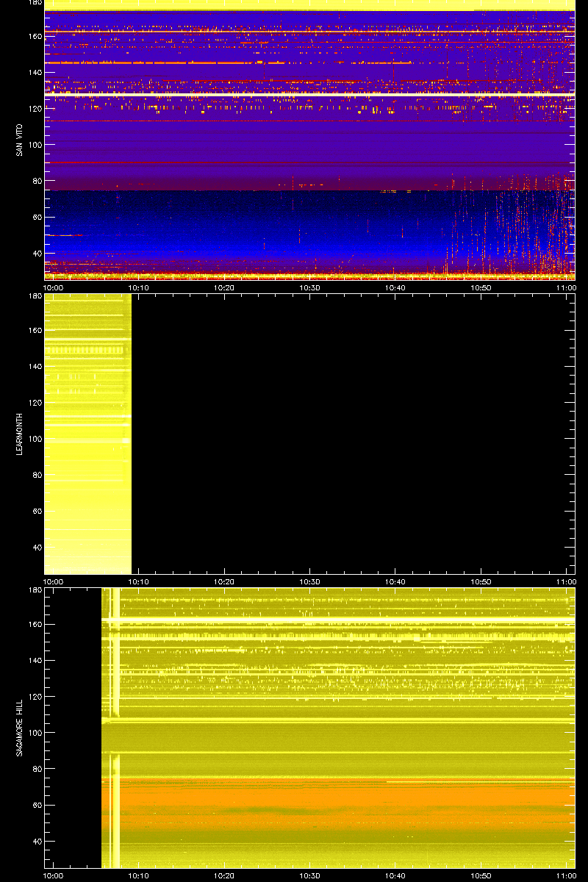This screenshot has height=882, width=588.
Task: Click 10:30 time label below Learmonth plot
Action: click(x=310, y=582)
